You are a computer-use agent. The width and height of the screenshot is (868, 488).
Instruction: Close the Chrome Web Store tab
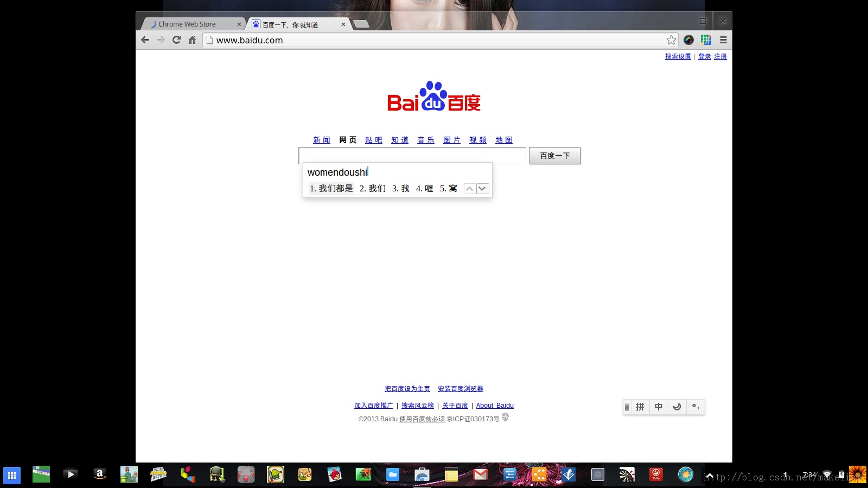click(x=239, y=24)
